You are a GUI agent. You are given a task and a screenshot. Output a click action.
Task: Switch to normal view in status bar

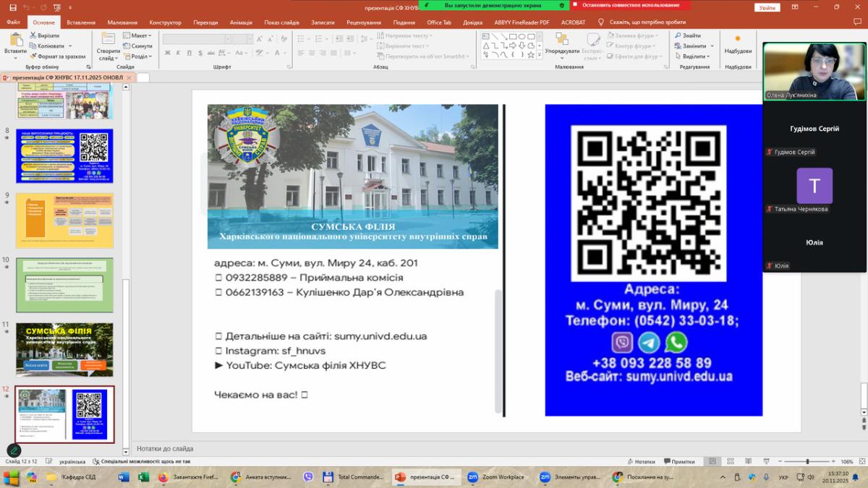click(712, 461)
